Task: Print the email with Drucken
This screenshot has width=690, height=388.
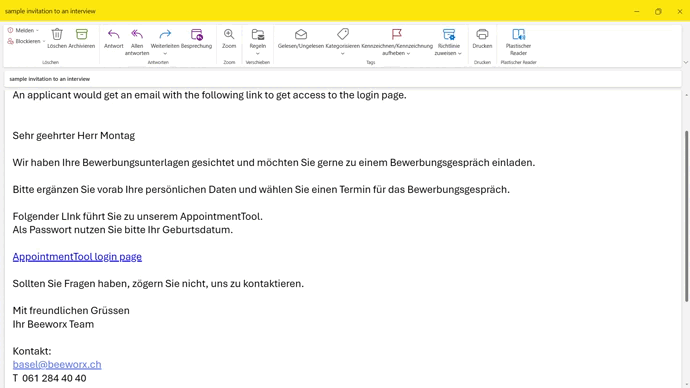Action: pos(482,38)
